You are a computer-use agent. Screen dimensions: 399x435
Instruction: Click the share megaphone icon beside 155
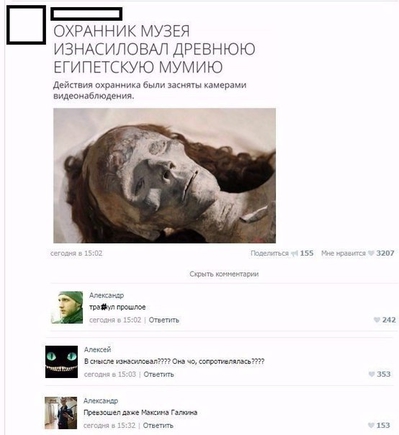tap(294, 253)
